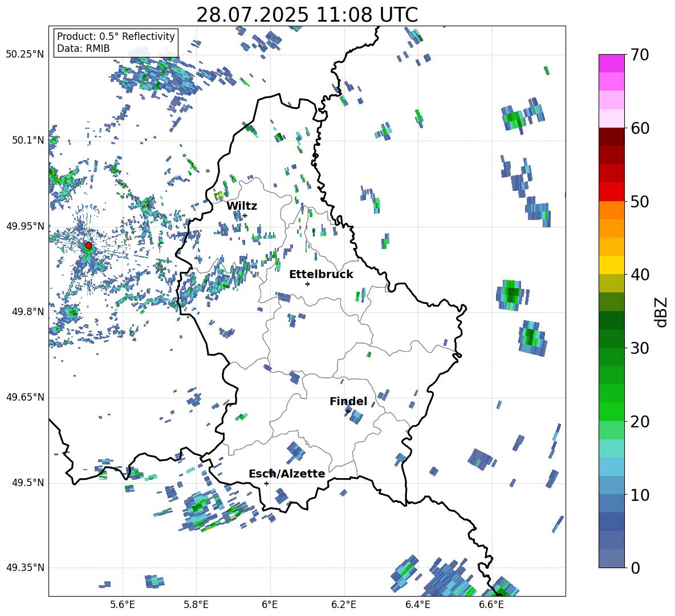
Task: Click the 49.35°N latitude label
Action: [25, 568]
